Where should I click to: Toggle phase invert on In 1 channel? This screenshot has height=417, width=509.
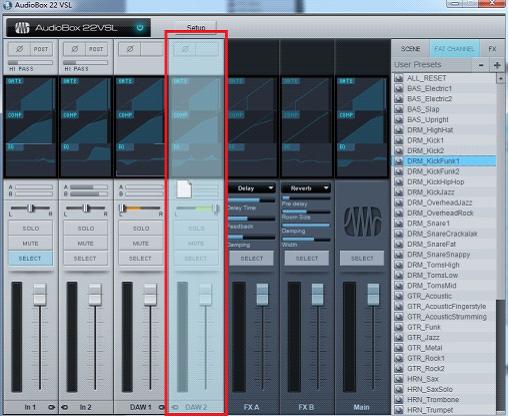(x=19, y=49)
